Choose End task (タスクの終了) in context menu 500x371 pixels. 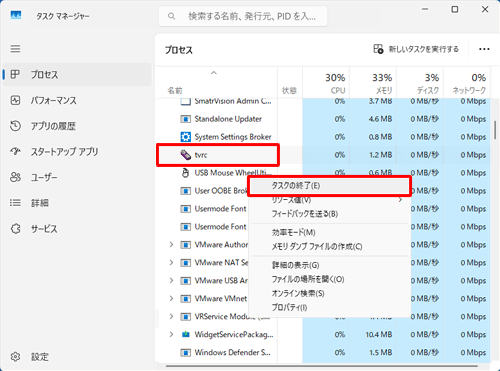coord(330,186)
